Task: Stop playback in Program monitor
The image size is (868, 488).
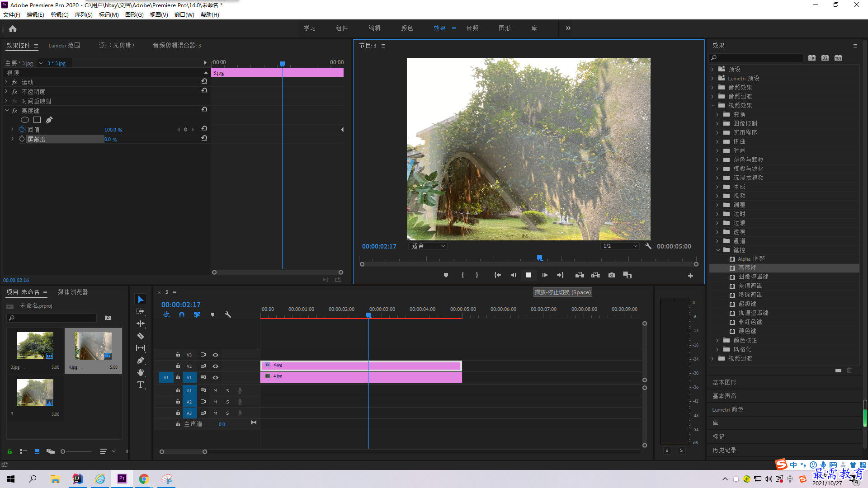Action: [528, 275]
